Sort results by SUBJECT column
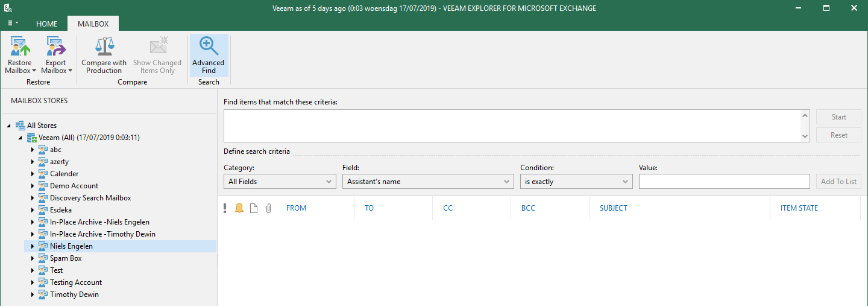868x306 pixels. pyautogui.click(x=613, y=208)
